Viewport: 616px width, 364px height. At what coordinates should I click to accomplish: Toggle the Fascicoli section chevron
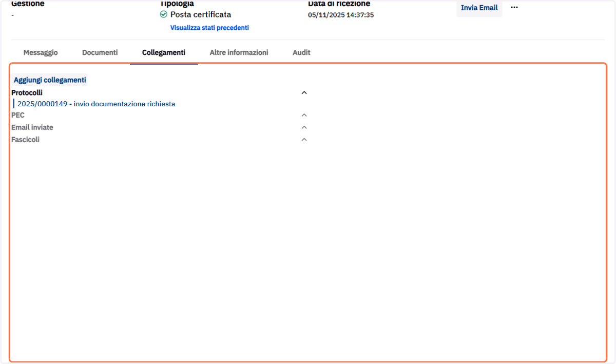(x=304, y=140)
